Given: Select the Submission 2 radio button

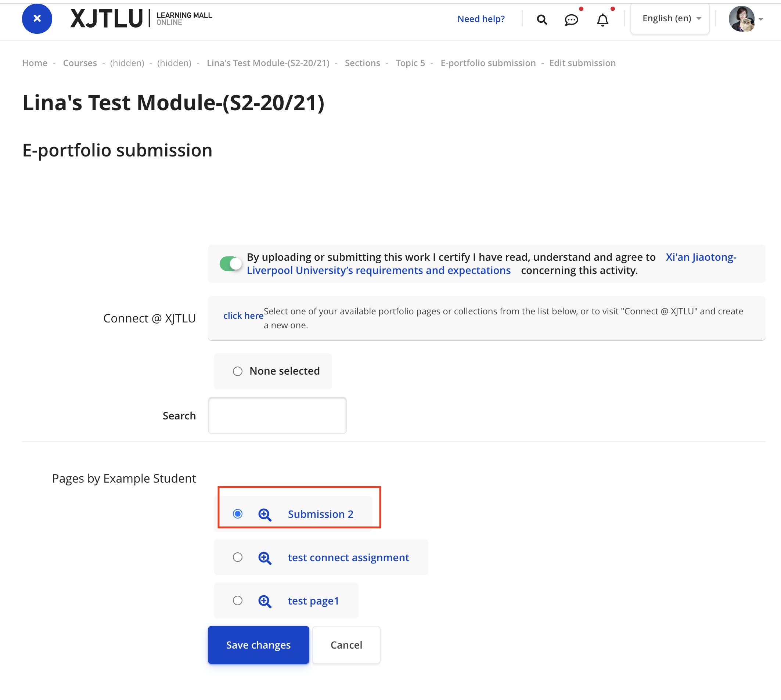Looking at the screenshot, I should (x=238, y=513).
